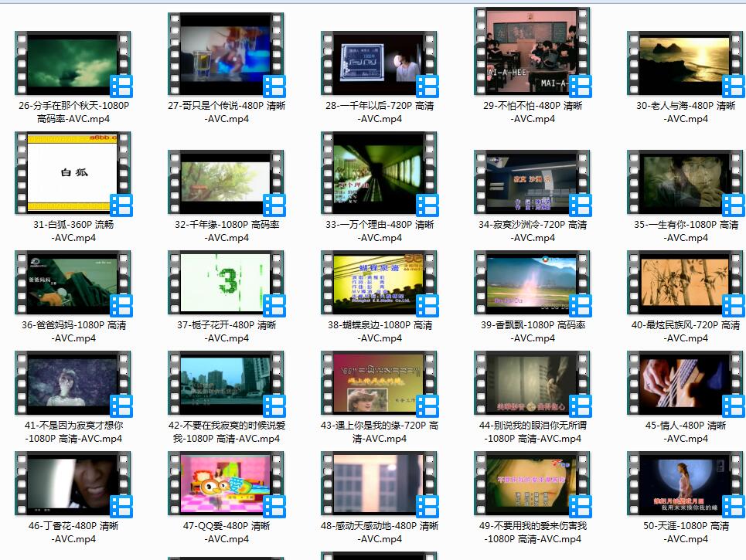Click the filename "35-一生有你-1080P 高清-AVC.mp4"
Viewport: 746px width, 560px height.
[x=686, y=231]
